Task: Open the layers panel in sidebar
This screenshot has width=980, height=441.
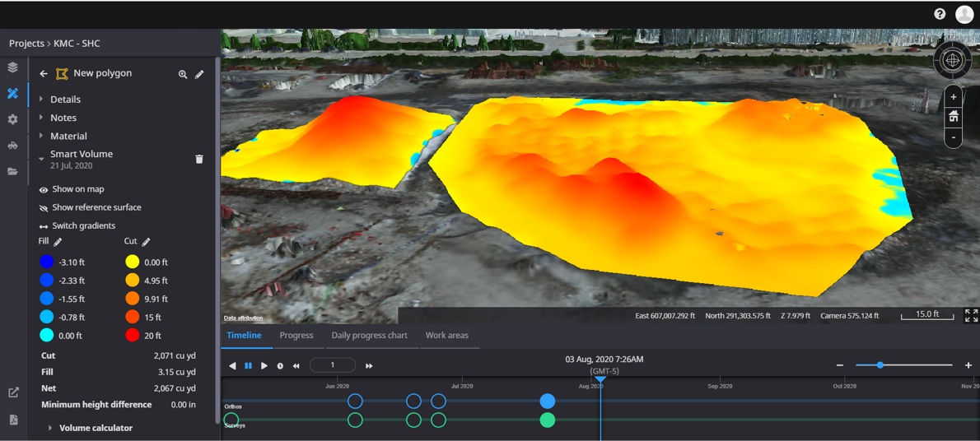Action: (12, 67)
